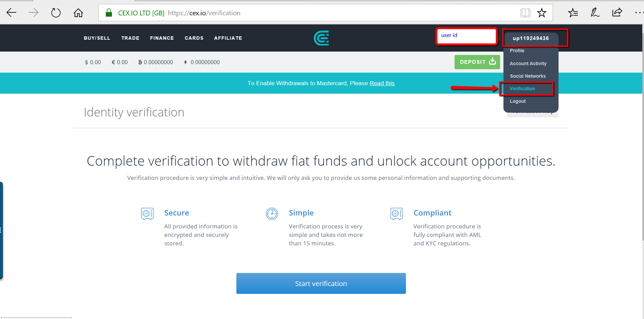This screenshot has height=319, width=644.
Task: Select Verification in the user dropdown
Action: [522, 89]
